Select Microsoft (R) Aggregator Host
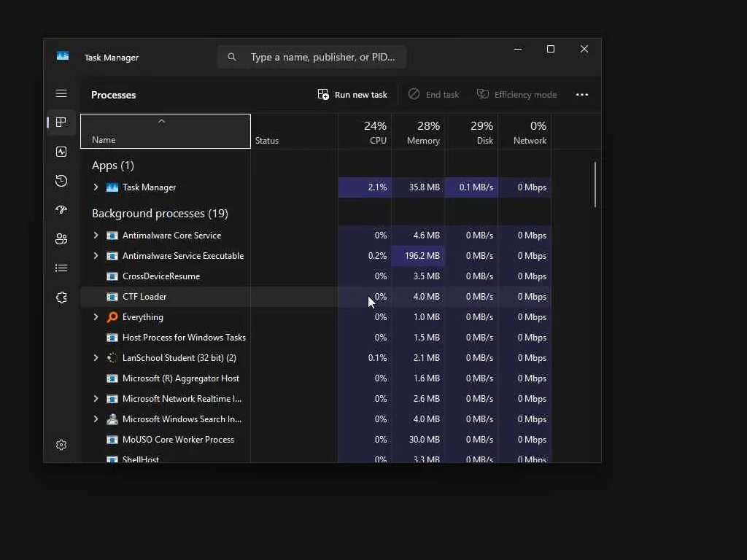The image size is (747, 560). (317, 378)
